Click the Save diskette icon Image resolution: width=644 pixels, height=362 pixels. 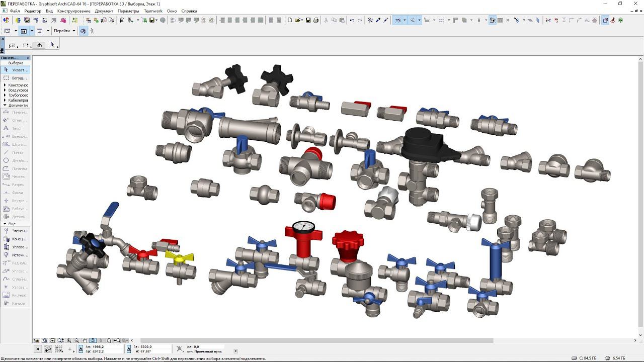pos(308,20)
